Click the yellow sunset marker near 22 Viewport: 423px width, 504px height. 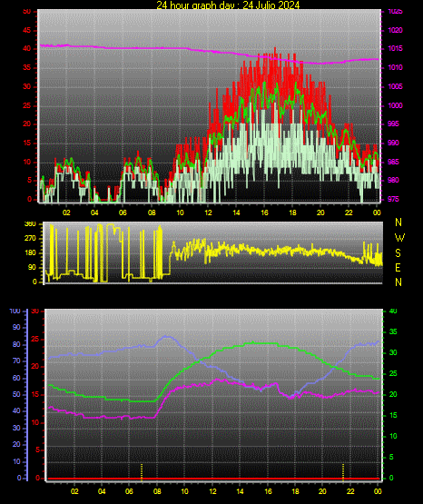pos(343,472)
